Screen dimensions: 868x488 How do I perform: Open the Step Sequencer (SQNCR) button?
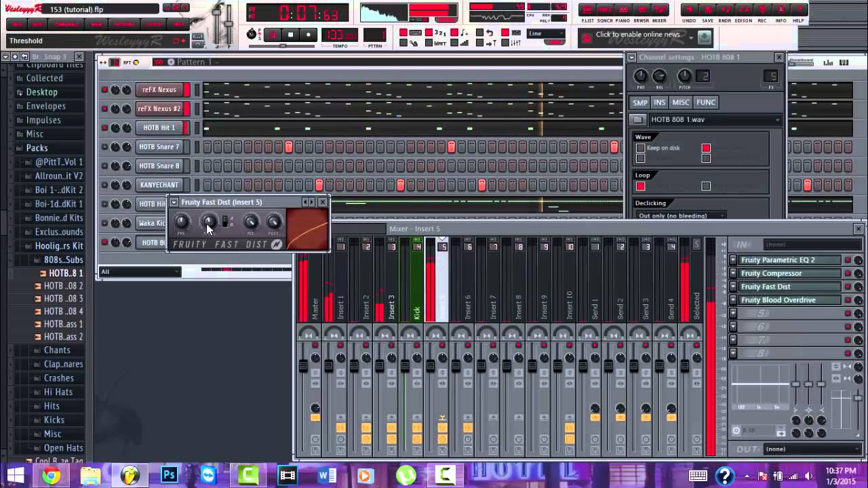[605, 9]
